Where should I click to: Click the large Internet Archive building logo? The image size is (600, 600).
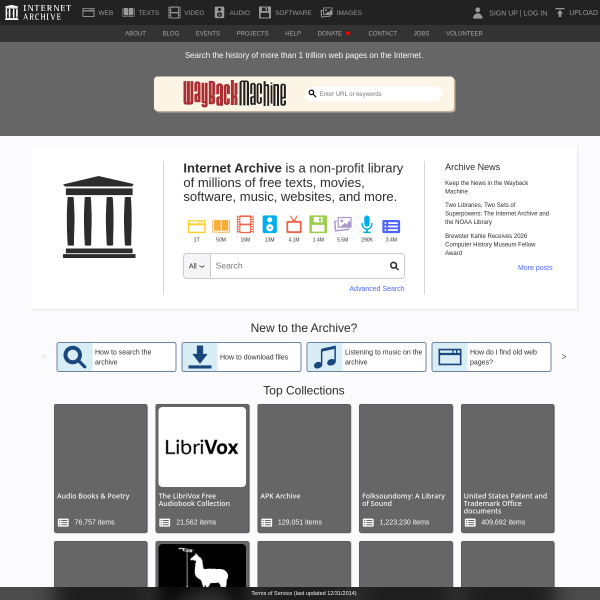(x=99, y=217)
